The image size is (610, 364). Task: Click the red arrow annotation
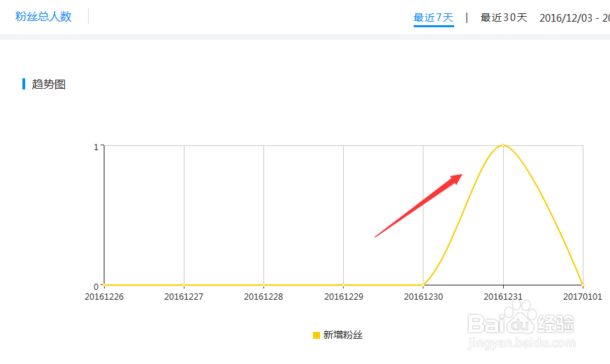[419, 205]
